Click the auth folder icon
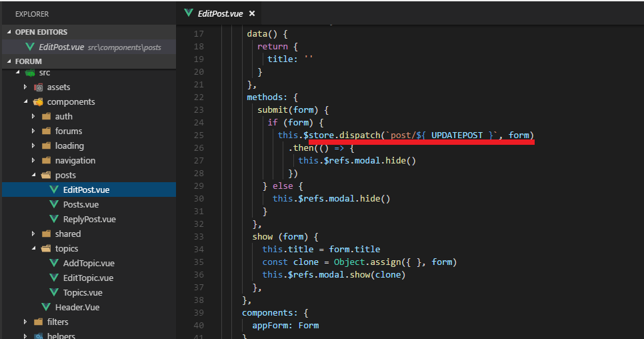 (x=47, y=116)
